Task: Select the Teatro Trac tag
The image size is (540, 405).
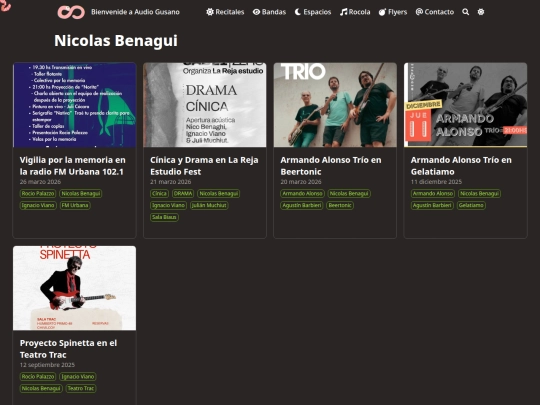Action: (81, 388)
